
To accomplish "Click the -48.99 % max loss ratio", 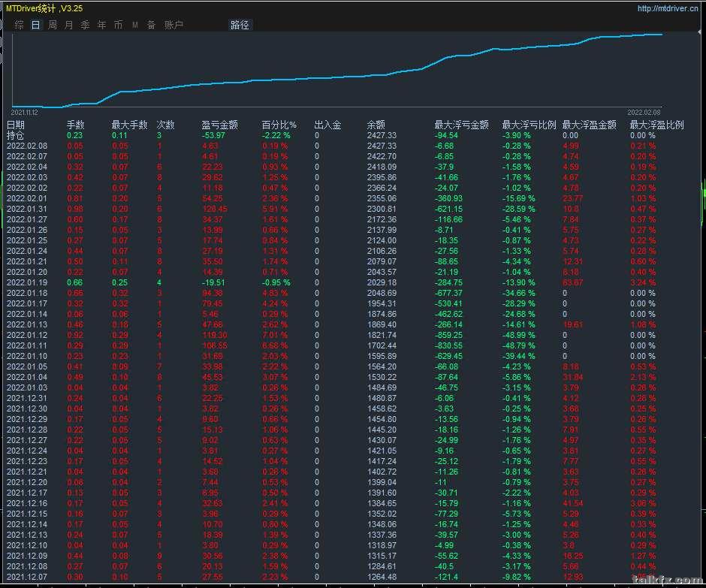I will click(519, 335).
